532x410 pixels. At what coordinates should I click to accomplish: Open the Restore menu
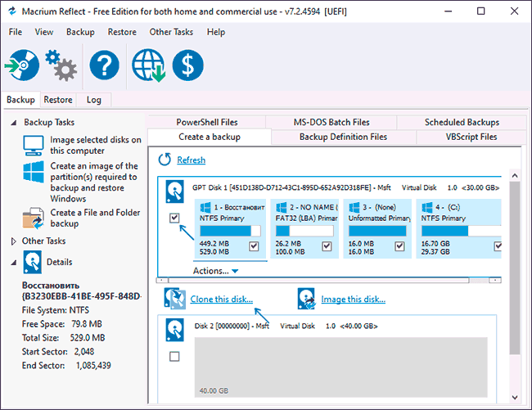pyautogui.click(x=122, y=32)
